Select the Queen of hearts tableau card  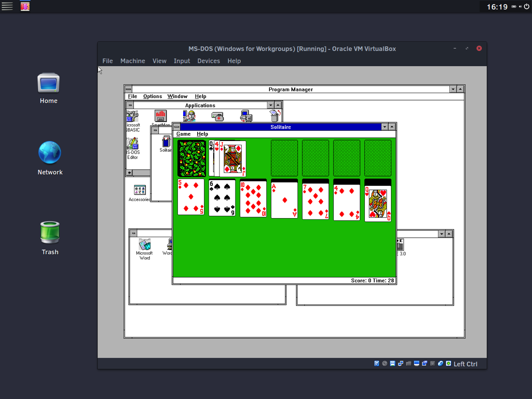coord(378,203)
